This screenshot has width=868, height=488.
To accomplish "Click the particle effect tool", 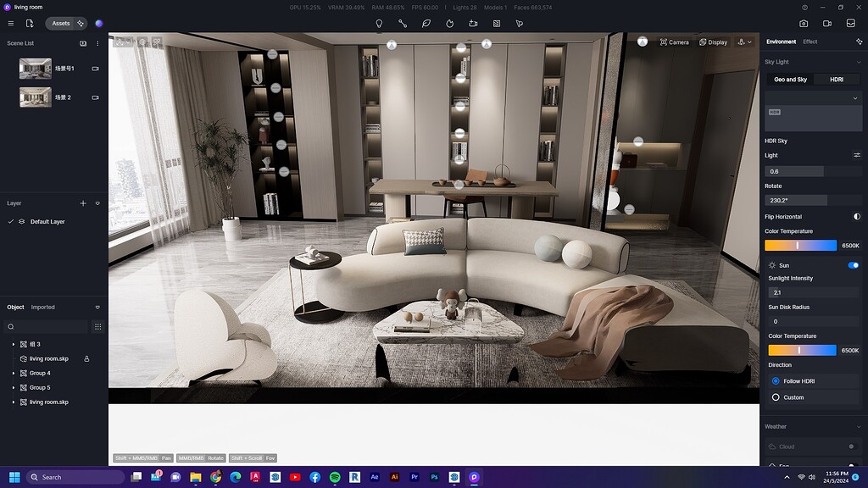I will 449,24.
